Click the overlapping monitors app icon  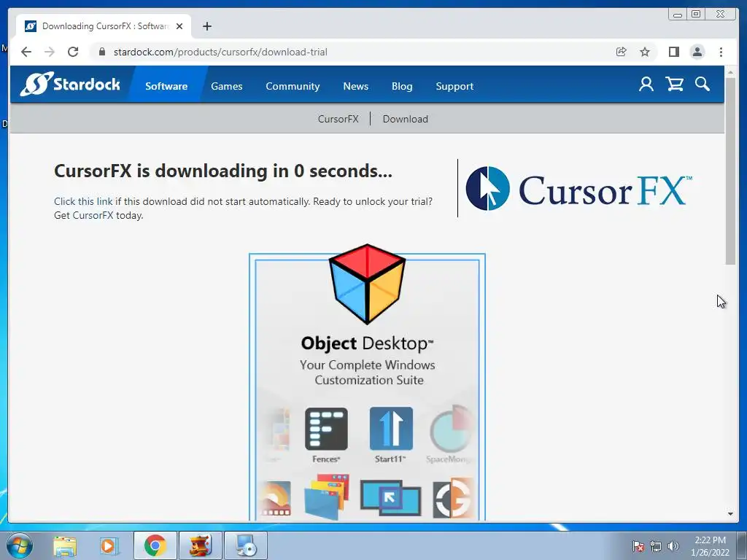coord(391,497)
